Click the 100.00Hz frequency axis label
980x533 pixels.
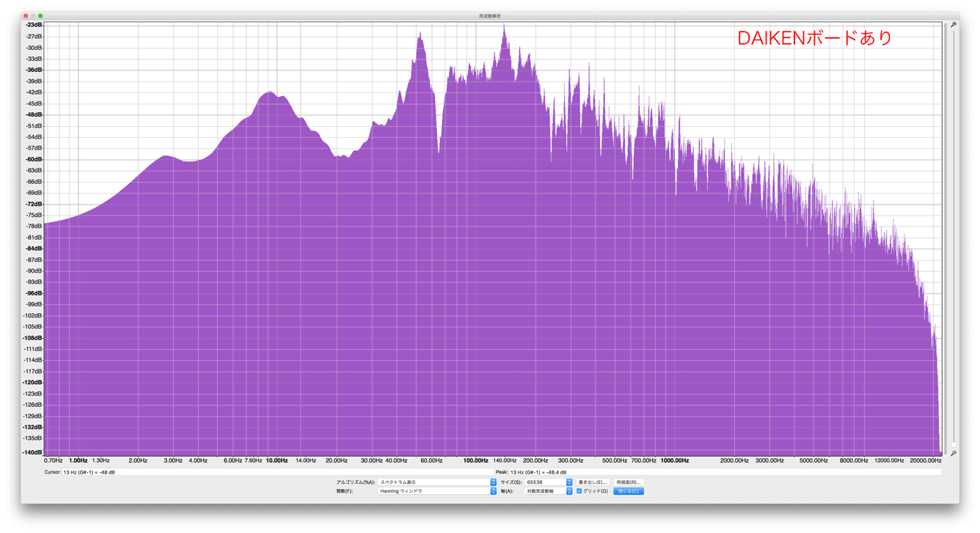(x=475, y=460)
